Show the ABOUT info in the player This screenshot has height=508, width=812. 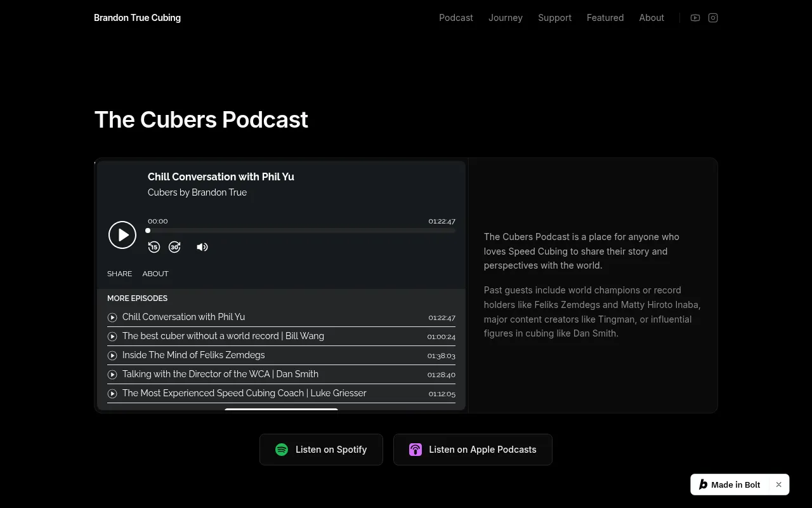pos(155,274)
